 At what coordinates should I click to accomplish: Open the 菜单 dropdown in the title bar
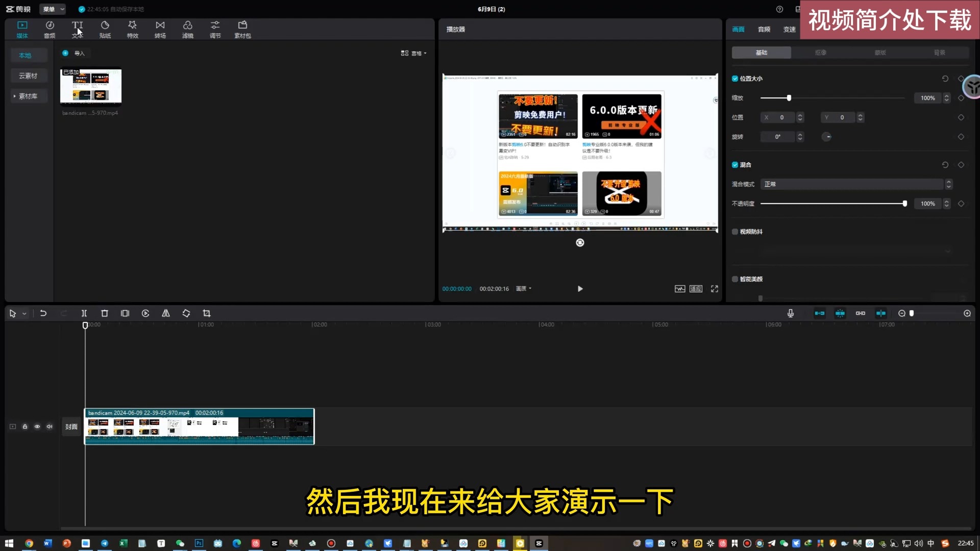53,9
